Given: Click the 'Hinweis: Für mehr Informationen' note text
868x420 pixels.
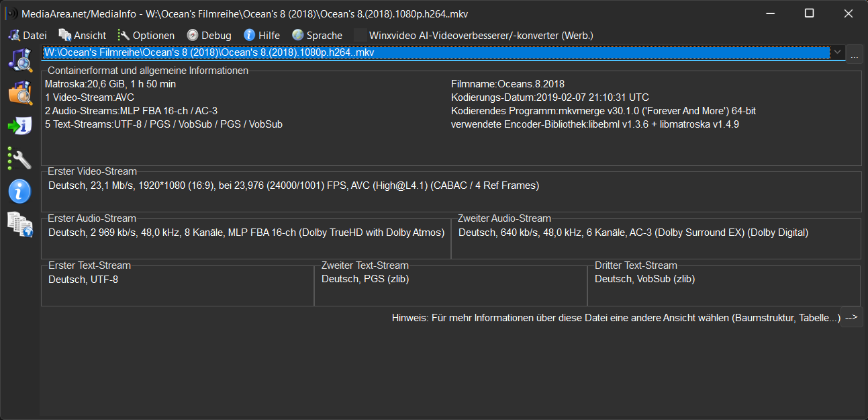Looking at the screenshot, I should pyautogui.click(x=616, y=318).
